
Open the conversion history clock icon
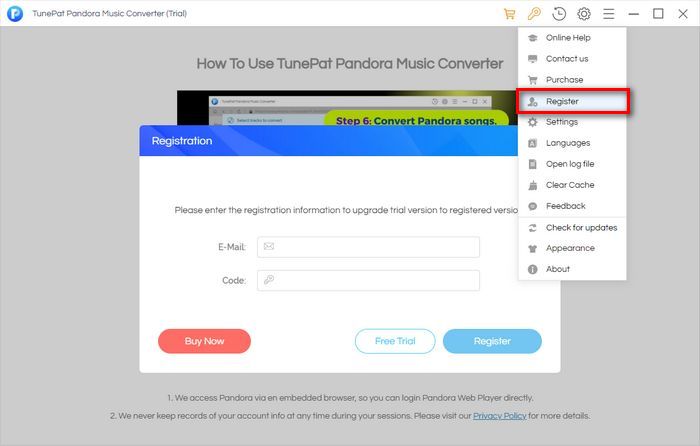559,14
